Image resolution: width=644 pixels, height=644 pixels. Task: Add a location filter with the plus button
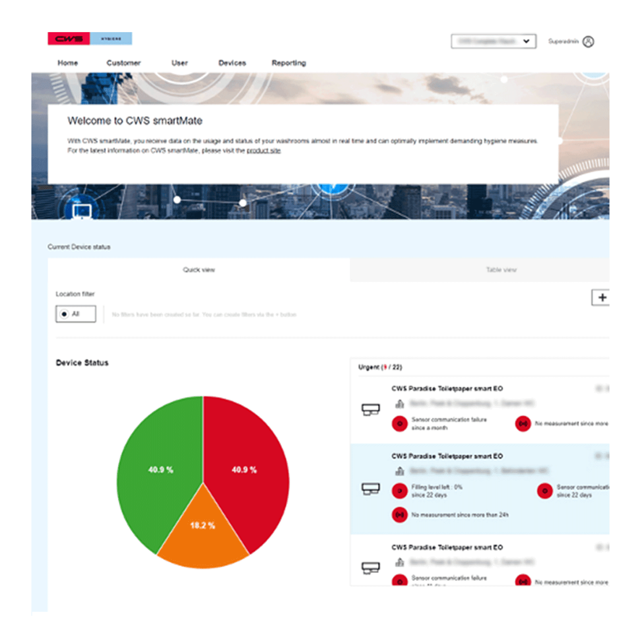[x=601, y=297]
